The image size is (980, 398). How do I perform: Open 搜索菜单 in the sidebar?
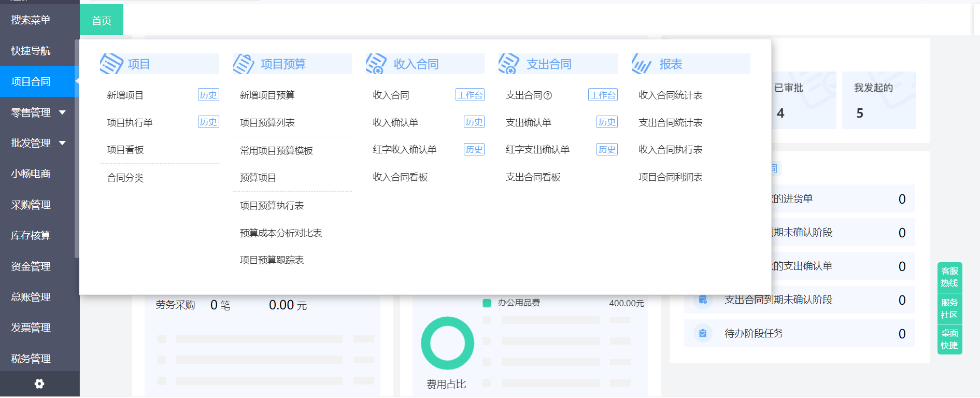tap(31, 20)
